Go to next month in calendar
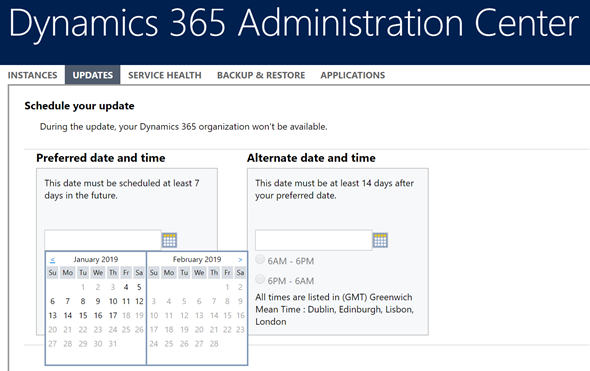 240,260
